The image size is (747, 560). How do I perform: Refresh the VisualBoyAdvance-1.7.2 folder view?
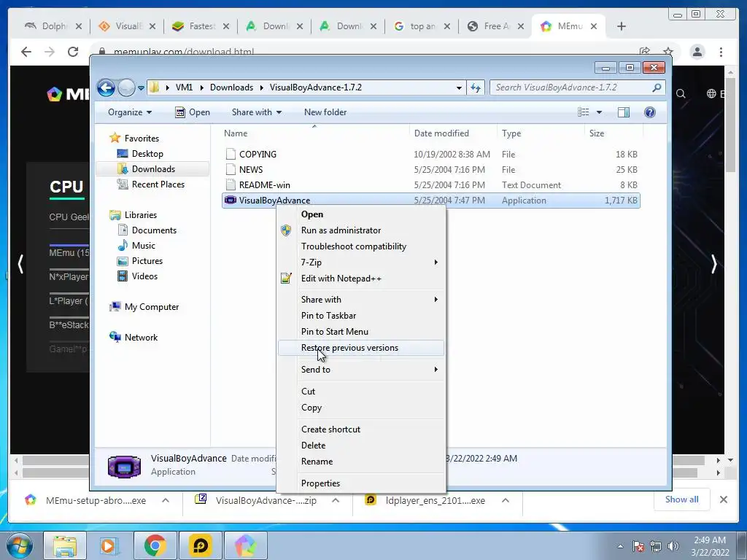click(x=476, y=87)
